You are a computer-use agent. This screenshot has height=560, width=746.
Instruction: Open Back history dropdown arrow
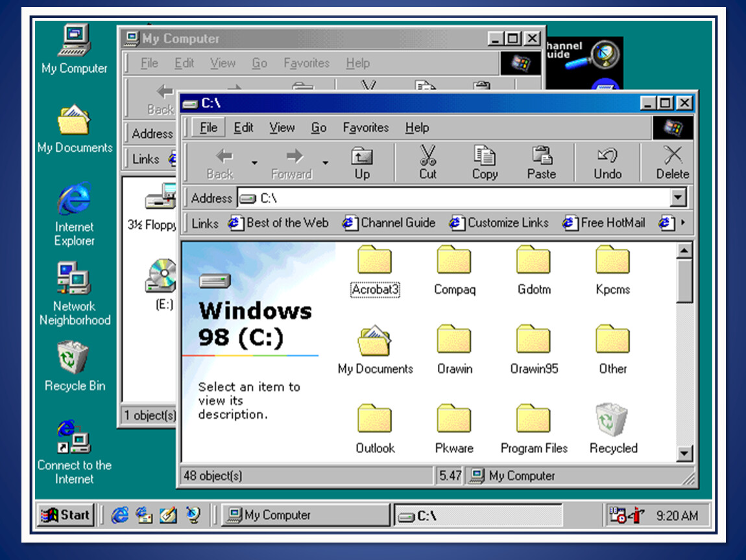tap(254, 163)
